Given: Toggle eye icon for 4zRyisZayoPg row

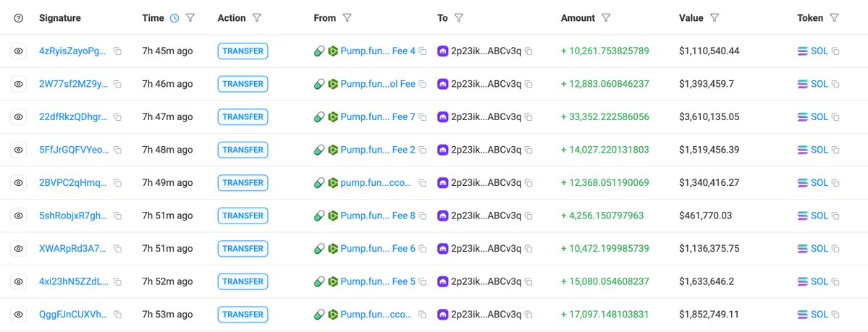Looking at the screenshot, I should coord(18,51).
